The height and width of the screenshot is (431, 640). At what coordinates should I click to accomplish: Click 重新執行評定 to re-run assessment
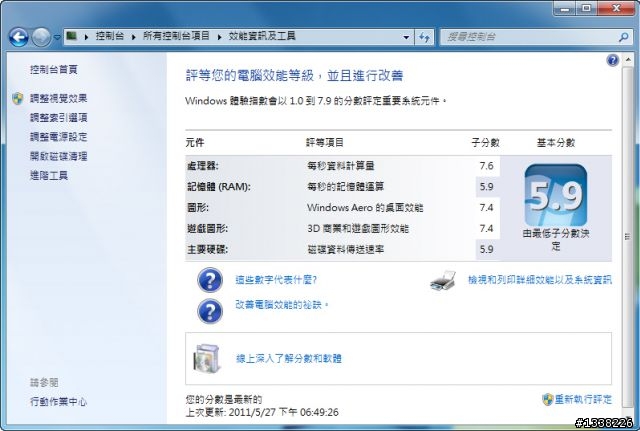[x=583, y=399]
